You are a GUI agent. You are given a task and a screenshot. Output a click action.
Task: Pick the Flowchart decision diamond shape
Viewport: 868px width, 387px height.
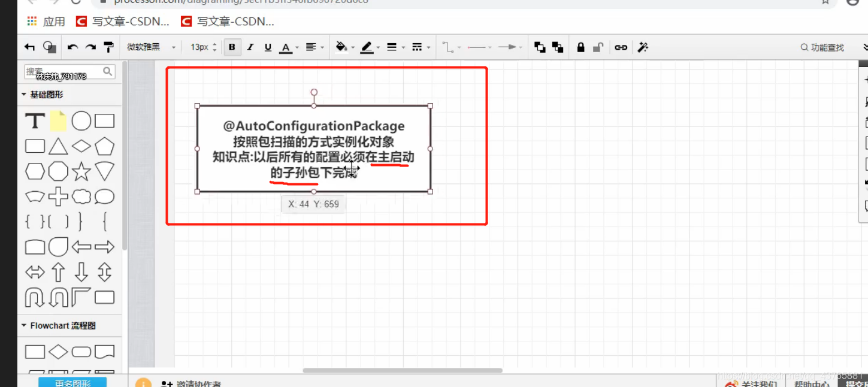point(58,352)
